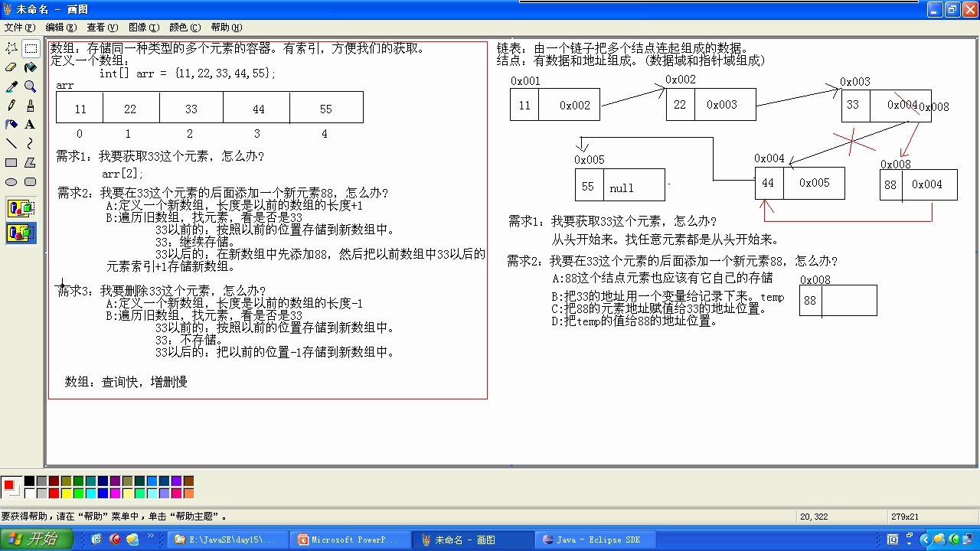980x551 pixels.
Task: Select the Rounded Rectangle tool
Action: point(31,181)
